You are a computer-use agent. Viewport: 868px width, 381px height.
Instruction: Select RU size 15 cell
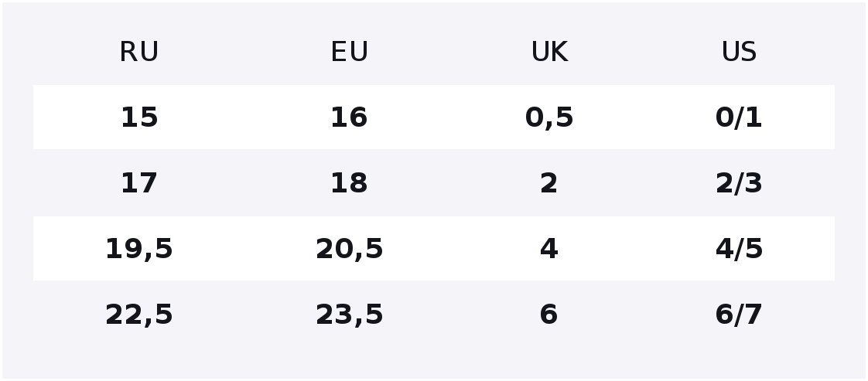coord(139,117)
